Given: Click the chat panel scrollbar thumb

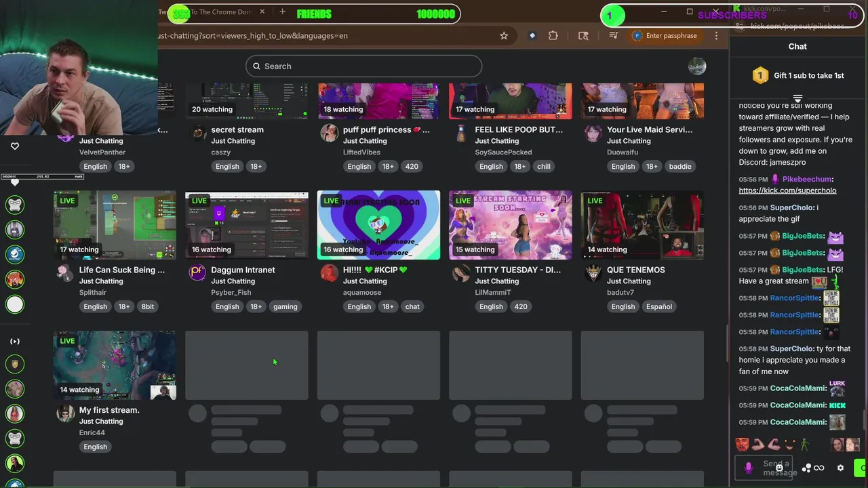Looking at the screenshot, I should tap(865, 420).
